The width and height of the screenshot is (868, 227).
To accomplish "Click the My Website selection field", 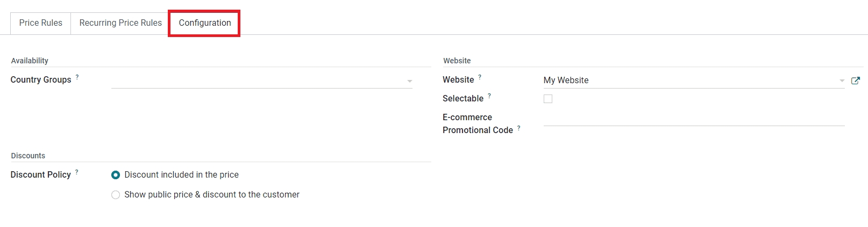I will tap(688, 80).
